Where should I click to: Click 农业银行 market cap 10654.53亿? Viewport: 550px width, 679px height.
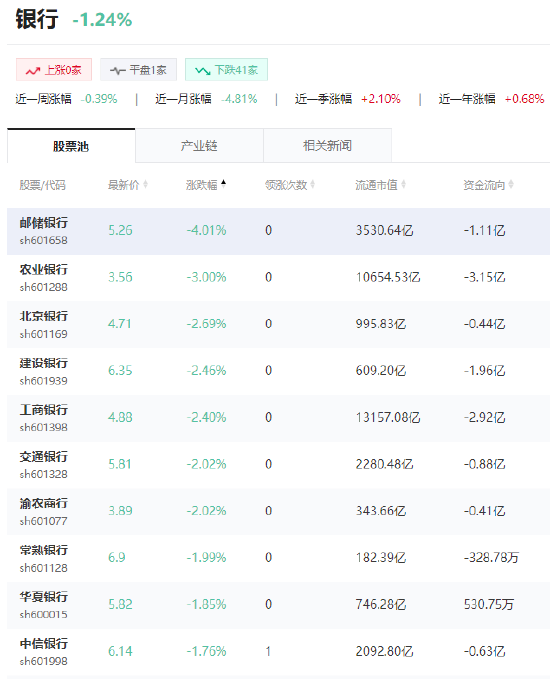[x=388, y=277]
